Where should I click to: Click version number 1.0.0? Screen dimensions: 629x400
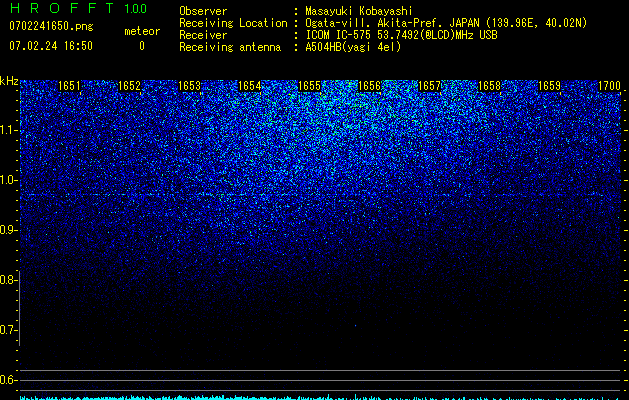coord(136,9)
